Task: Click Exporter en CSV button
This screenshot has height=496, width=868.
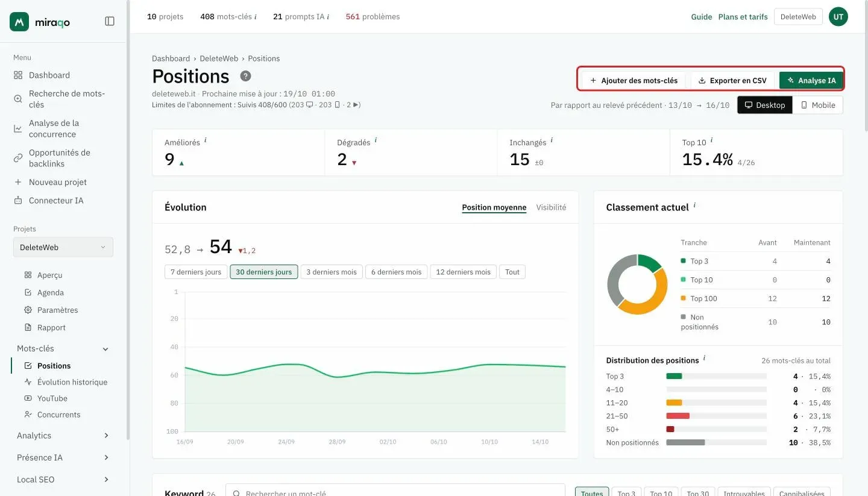Action: click(732, 81)
